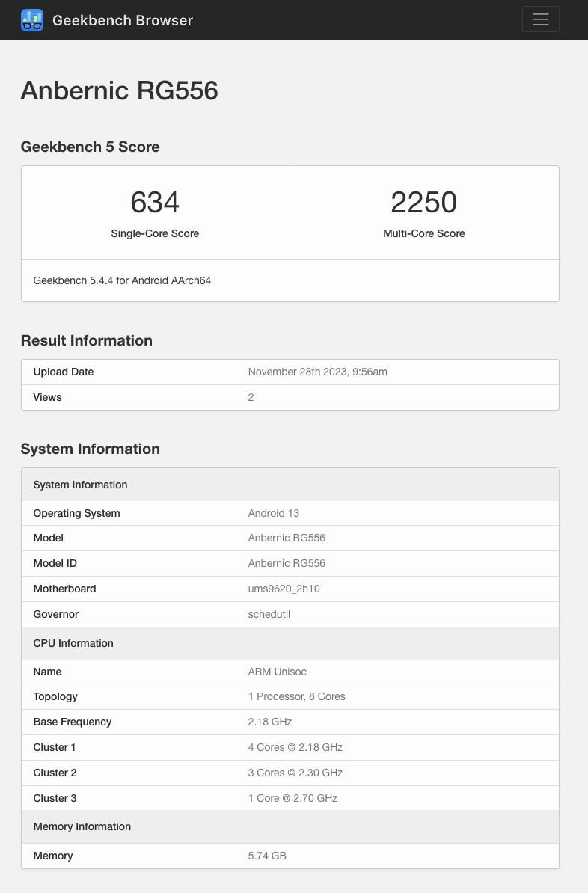Select the motherboard value ums9620_2h10
Screen dimensions: 588x893
coord(284,589)
